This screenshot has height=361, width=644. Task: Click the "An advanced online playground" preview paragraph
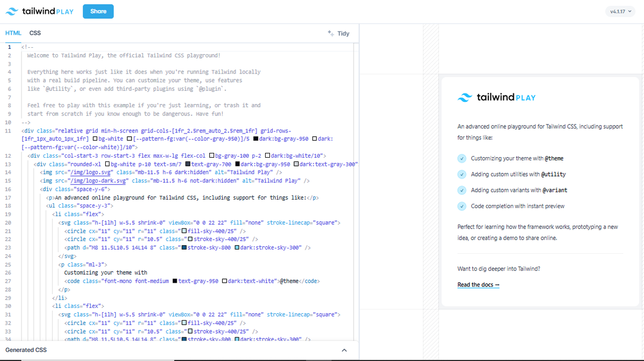pos(540,132)
